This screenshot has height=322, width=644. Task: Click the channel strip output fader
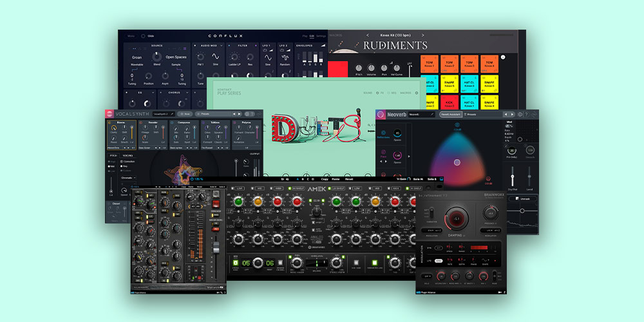coord(216,247)
